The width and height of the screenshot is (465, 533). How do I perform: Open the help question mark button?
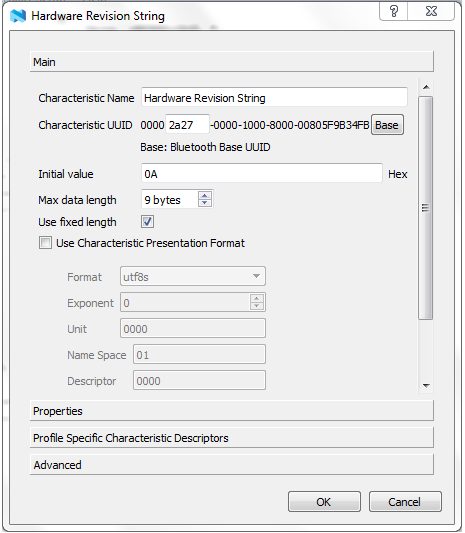click(394, 11)
